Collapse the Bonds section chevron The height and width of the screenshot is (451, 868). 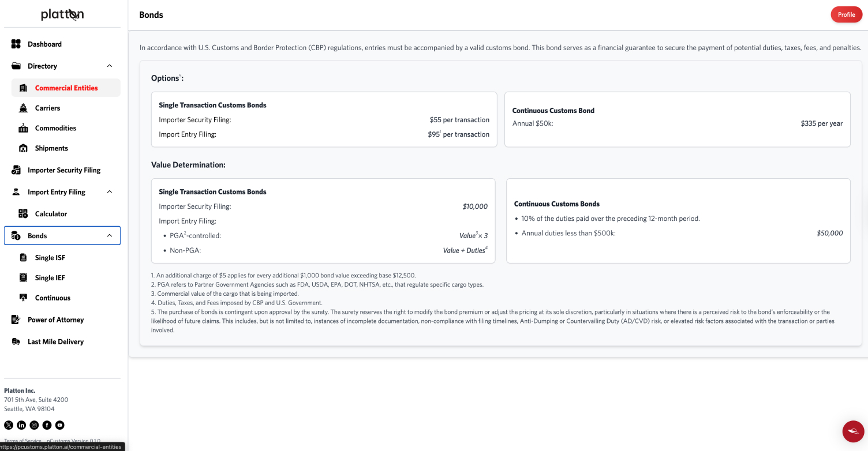coord(110,236)
